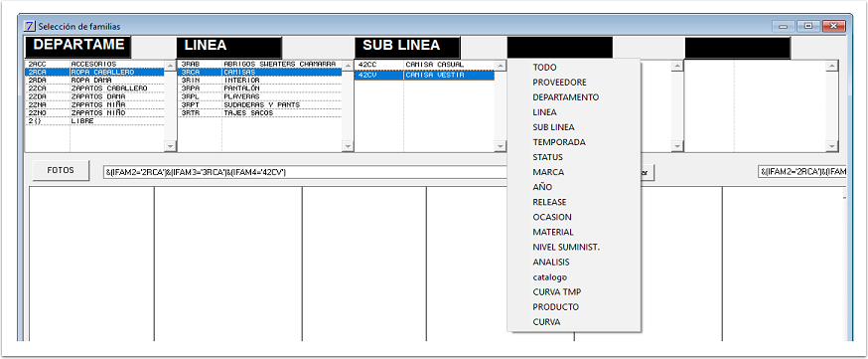
Task: Click the FOTOS button
Action: pos(61,171)
